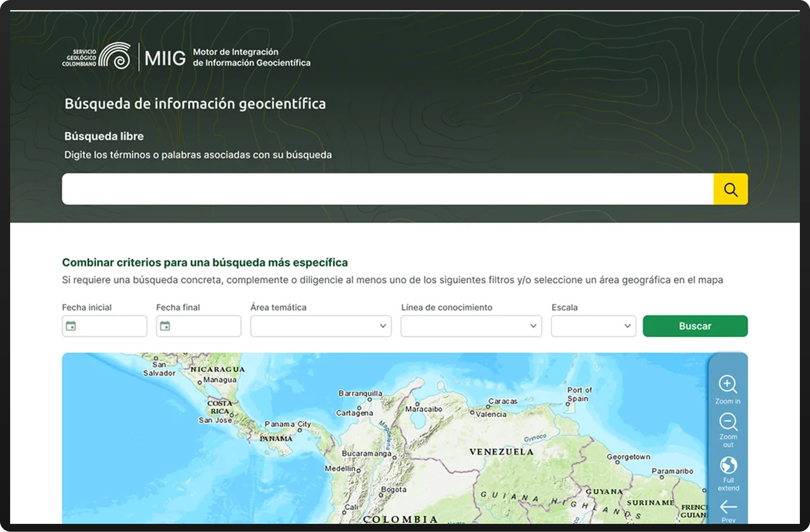Click the COLOMBIA label on the map

(400, 519)
